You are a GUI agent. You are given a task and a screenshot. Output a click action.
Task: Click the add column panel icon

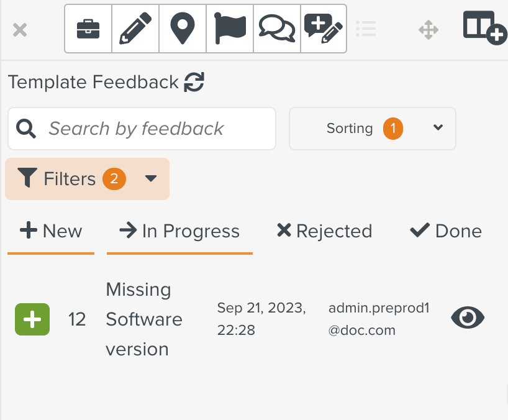pyautogui.click(x=484, y=29)
